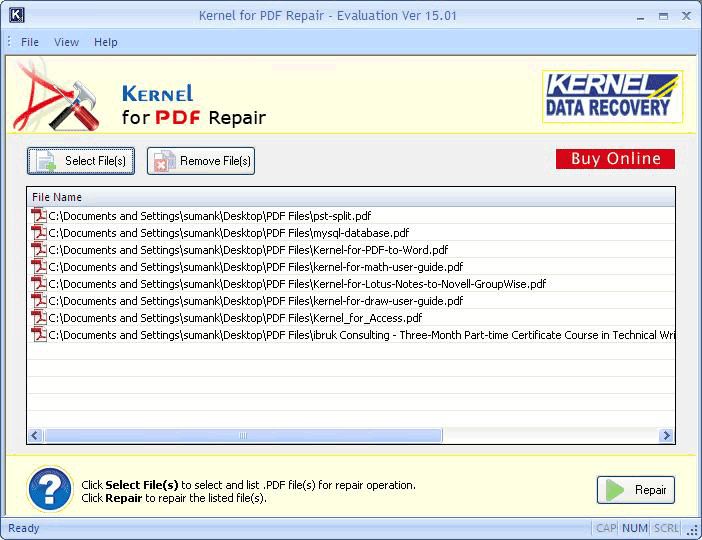Click the PDF icon next to mysql-database.pdf
The height and width of the screenshot is (540, 702).
pyautogui.click(x=39, y=232)
